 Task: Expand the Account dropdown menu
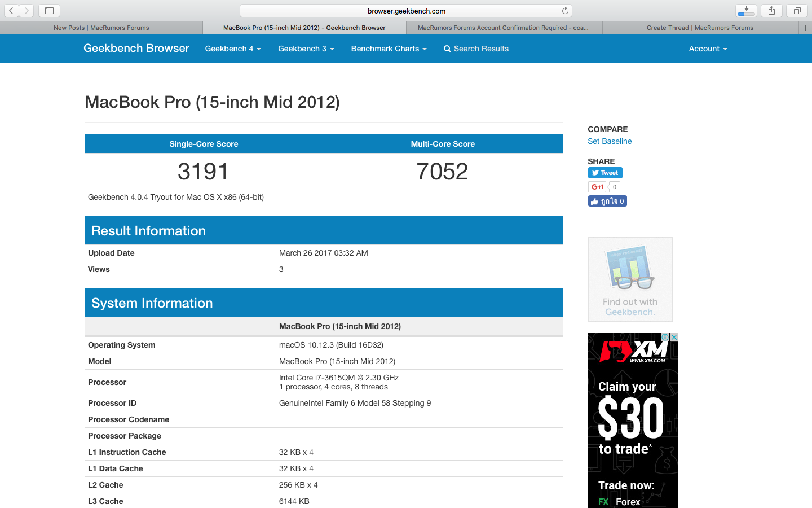(x=708, y=49)
